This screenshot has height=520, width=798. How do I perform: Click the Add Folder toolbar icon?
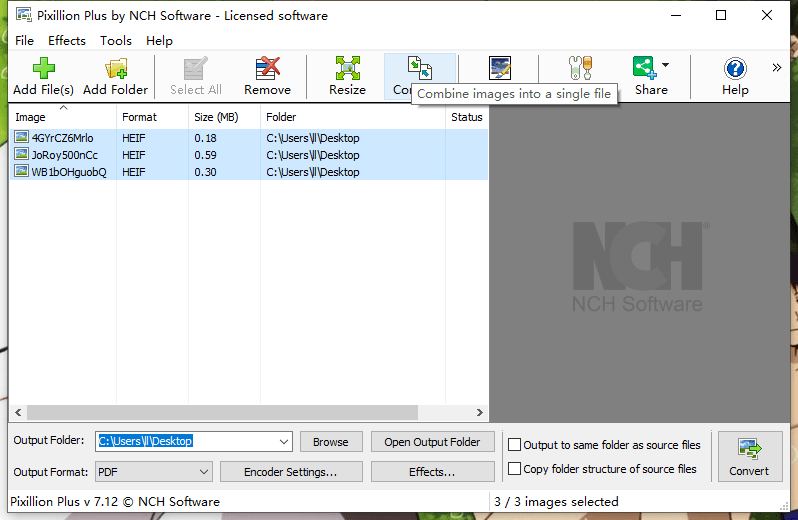pos(116,69)
